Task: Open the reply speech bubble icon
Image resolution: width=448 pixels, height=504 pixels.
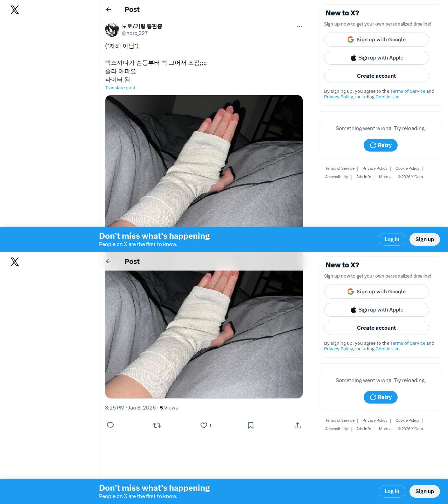Action: (110, 425)
